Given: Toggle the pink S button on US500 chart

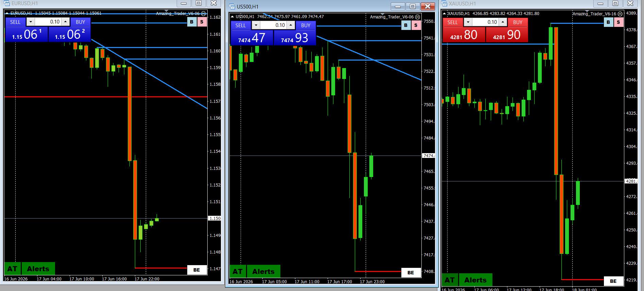Looking at the screenshot, I should [416, 25].
